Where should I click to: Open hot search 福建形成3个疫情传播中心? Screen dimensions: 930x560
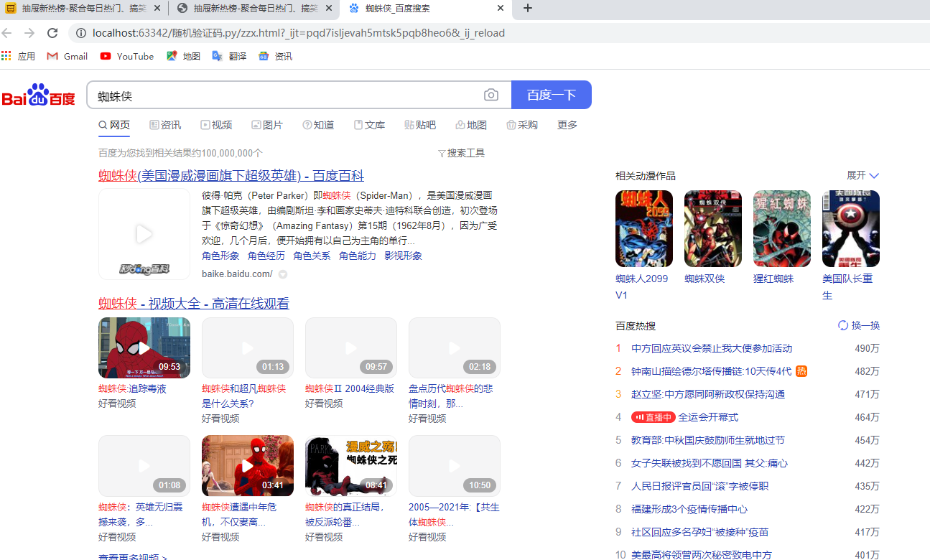point(689,509)
